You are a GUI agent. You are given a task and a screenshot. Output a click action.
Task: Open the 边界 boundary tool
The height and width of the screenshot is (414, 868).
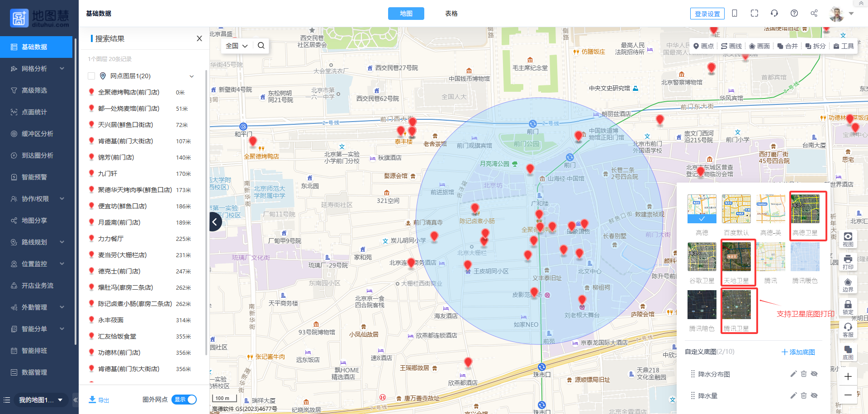[x=848, y=285]
